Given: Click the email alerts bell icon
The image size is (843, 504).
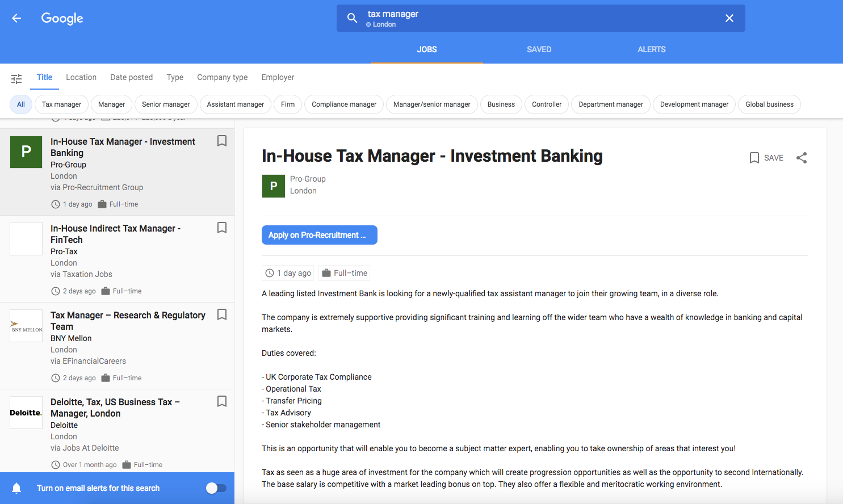Looking at the screenshot, I should [16, 488].
